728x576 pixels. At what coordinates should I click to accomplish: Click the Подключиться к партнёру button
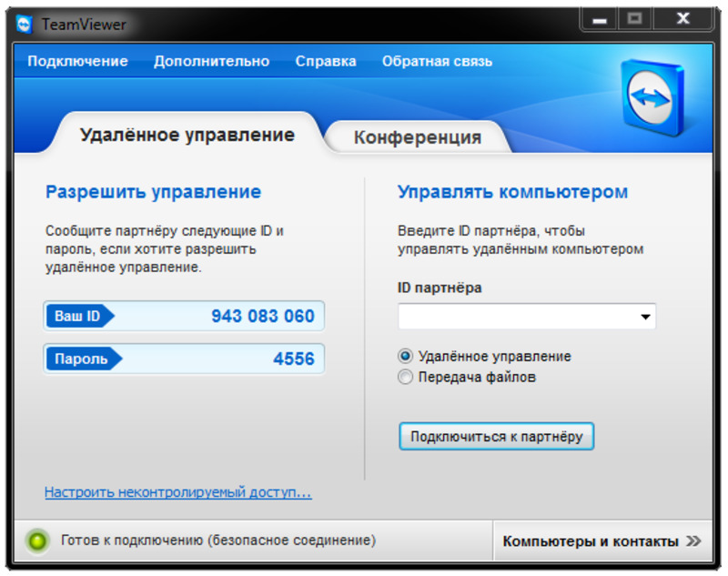[x=496, y=436]
